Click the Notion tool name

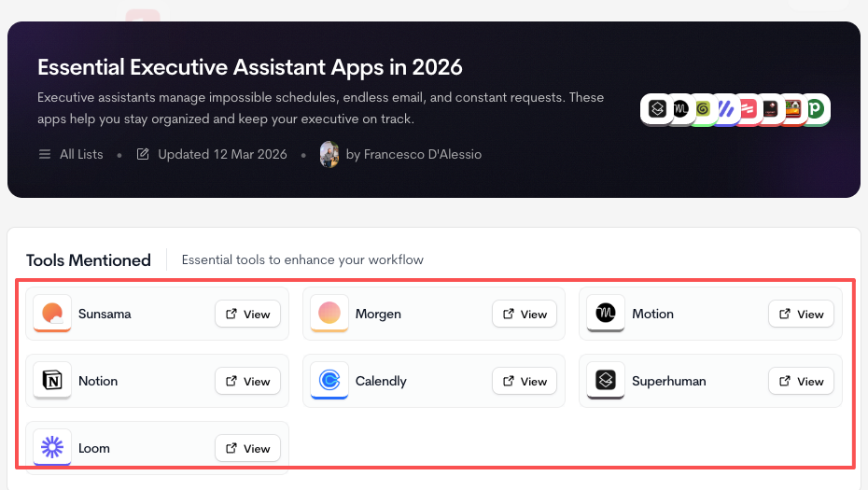[98, 381]
